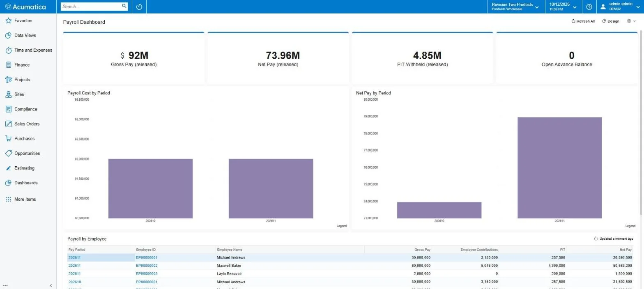Click the Payroll by Employee refresh icon
Screen dimensions: 644x289
pyautogui.click(x=596, y=239)
